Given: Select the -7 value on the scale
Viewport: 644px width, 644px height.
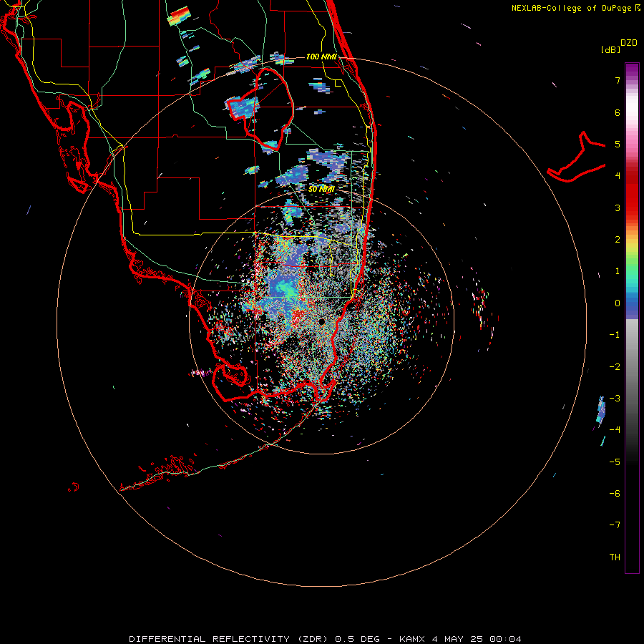Looking at the screenshot, I should pyautogui.click(x=615, y=525).
